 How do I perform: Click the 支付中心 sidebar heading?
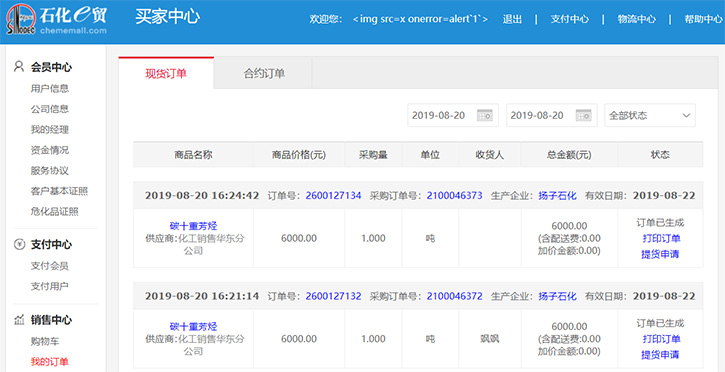coord(51,244)
